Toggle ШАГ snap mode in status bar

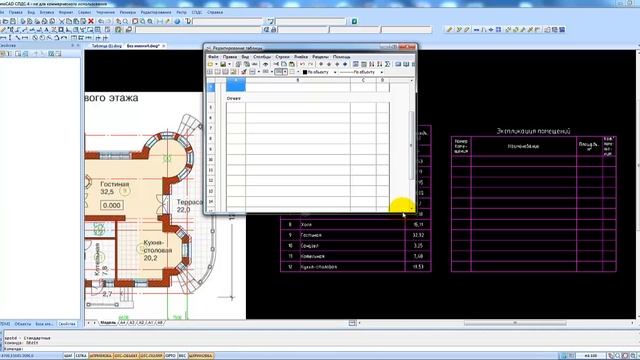(68, 356)
